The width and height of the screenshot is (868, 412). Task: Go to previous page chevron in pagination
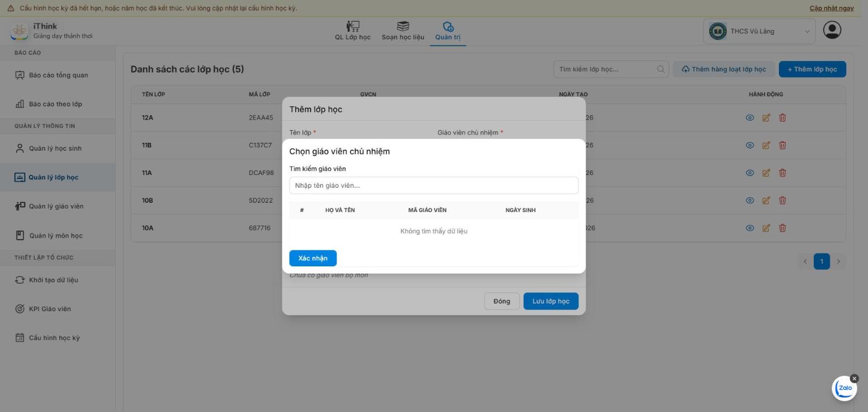point(805,261)
